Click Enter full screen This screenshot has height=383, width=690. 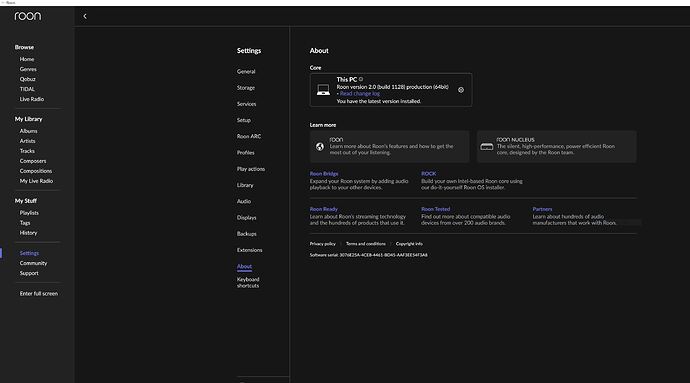(39, 294)
